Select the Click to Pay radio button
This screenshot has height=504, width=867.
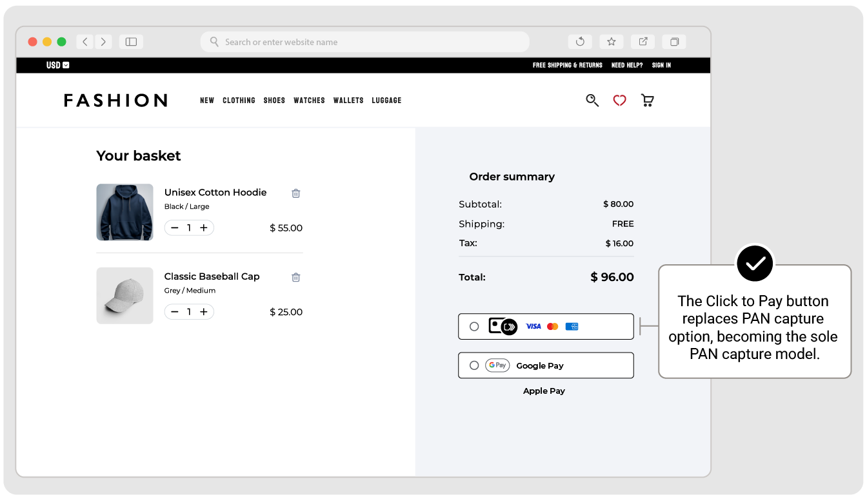click(474, 327)
